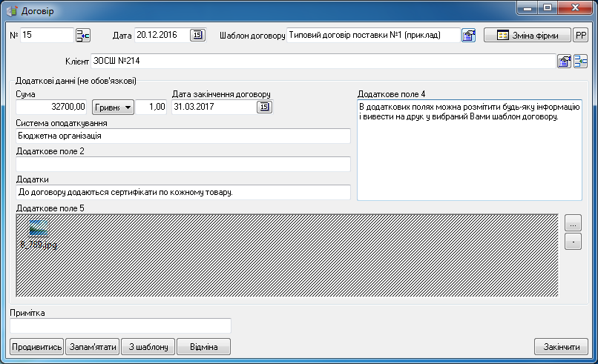Viewport: 598px width, 364px height.
Task: Click the icon next to contract number 15
Action: point(82,35)
